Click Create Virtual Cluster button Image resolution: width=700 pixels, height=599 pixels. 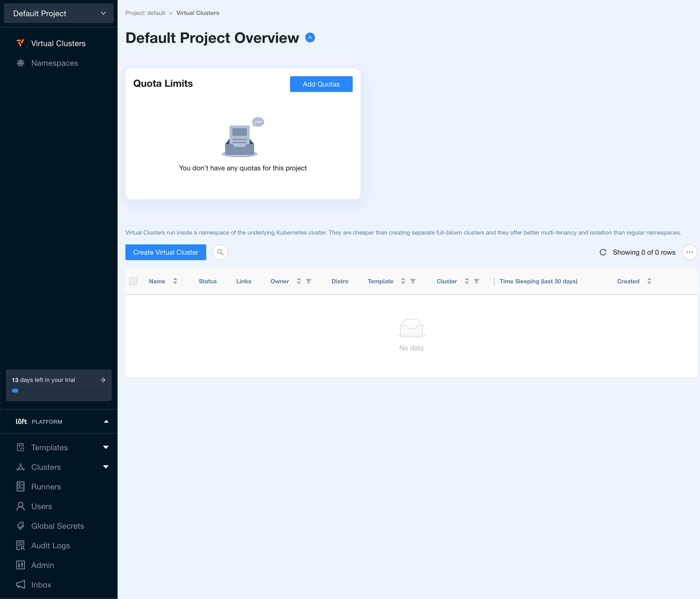[166, 252]
